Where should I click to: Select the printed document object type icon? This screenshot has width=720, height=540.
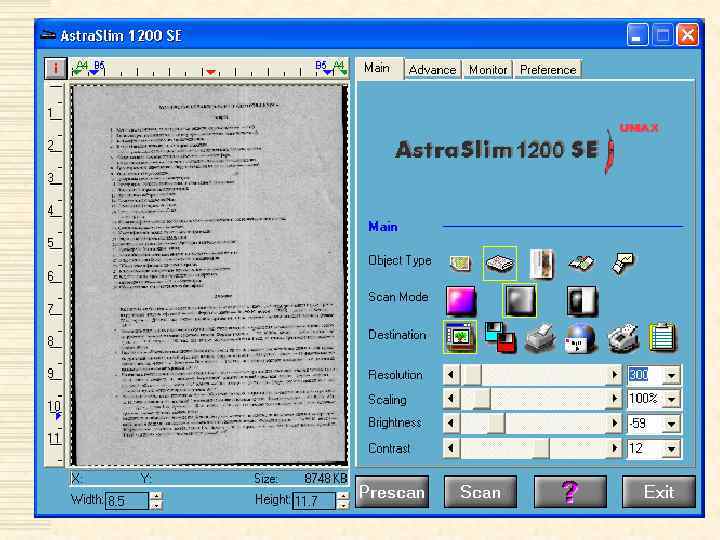tap(500, 263)
